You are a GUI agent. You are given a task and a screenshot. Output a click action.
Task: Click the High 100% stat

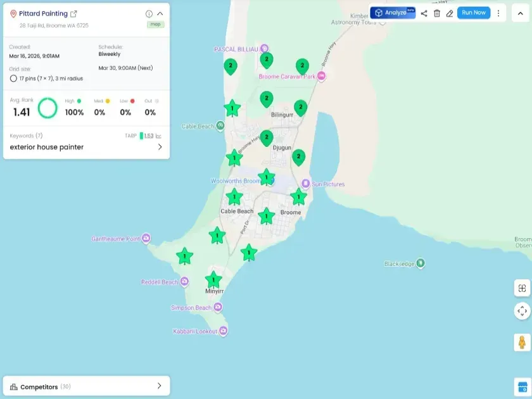[x=74, y=108]
